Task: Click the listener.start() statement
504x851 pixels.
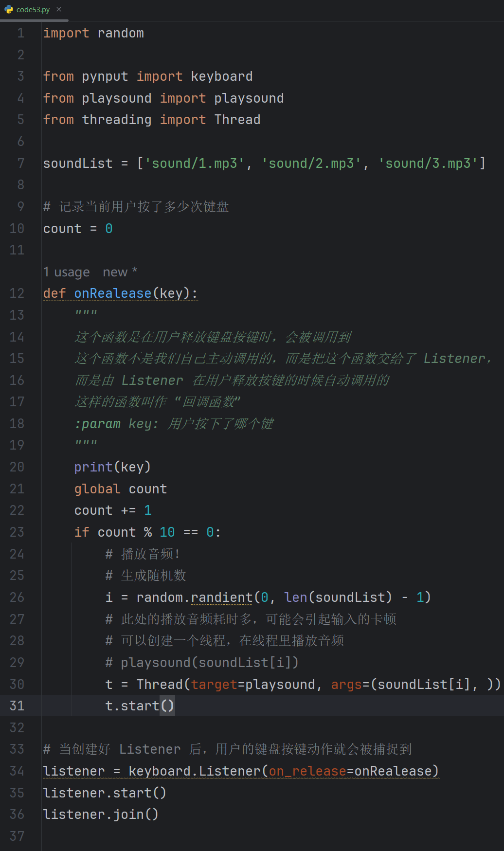Action: coord(105,793)
